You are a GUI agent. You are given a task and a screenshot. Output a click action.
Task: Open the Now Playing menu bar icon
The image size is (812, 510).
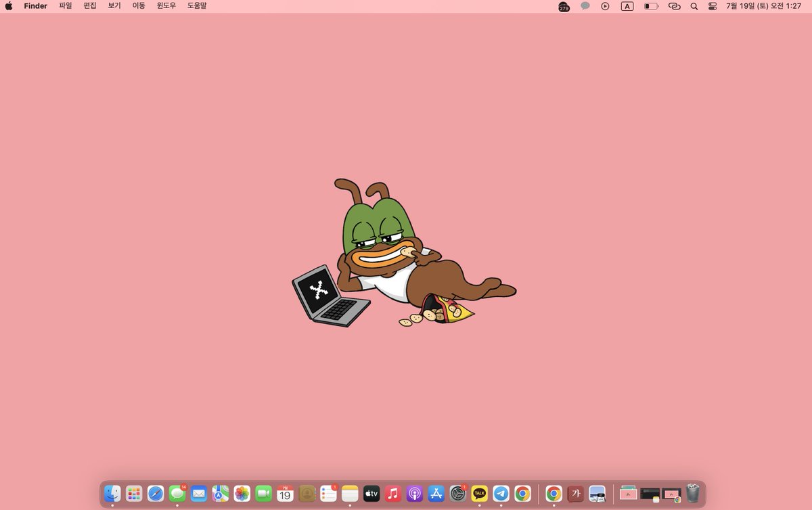point(605,6)
